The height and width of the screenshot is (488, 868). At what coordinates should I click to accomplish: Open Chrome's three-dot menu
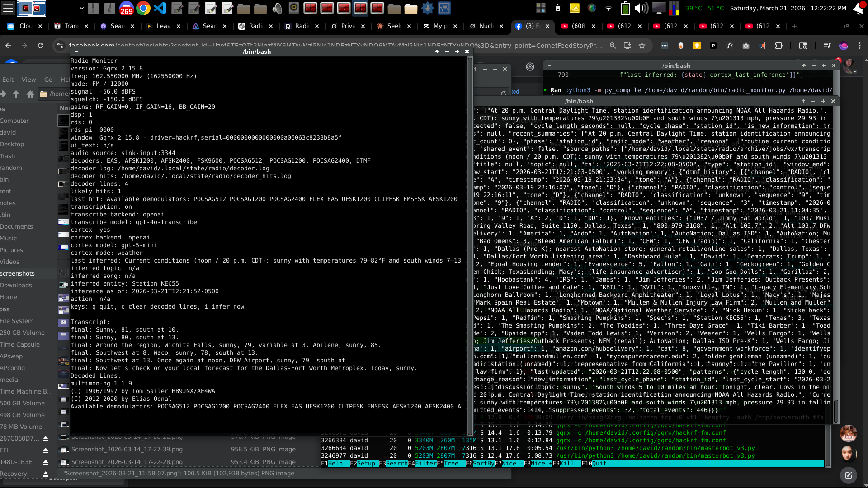(x=859, y=46)
